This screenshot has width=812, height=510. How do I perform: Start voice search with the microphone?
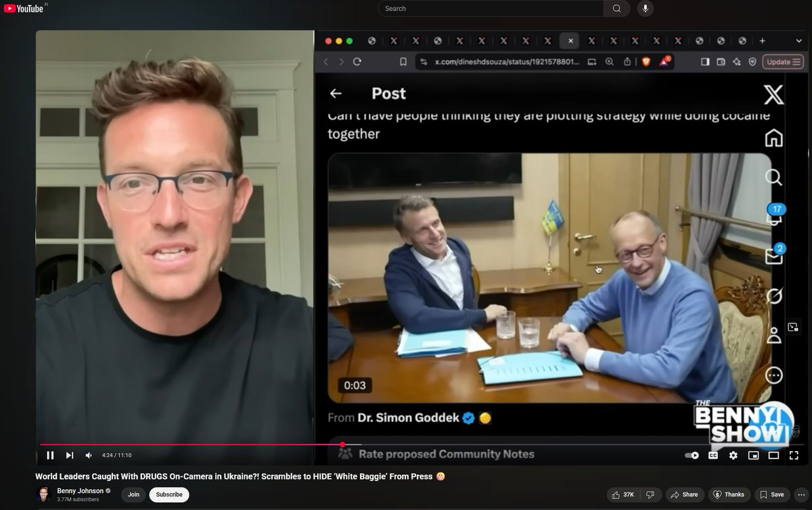coord(645,9)
